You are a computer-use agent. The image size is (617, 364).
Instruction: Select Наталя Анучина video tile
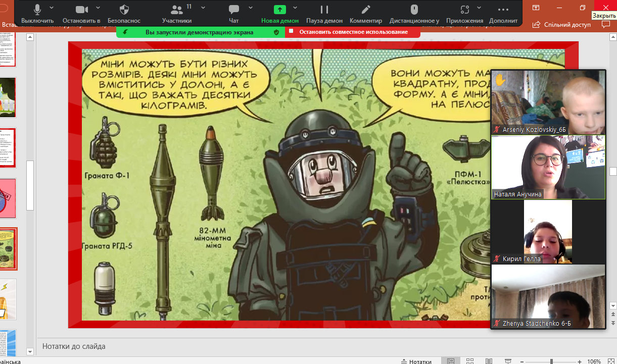pos(548,167)
